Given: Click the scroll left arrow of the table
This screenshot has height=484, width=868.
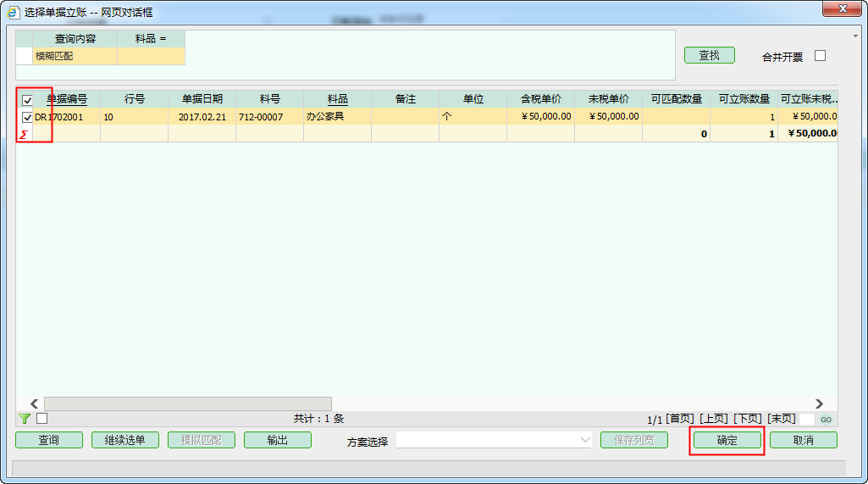Looking at the screenshot, I should pyautogui.click(x=35, y=404).
